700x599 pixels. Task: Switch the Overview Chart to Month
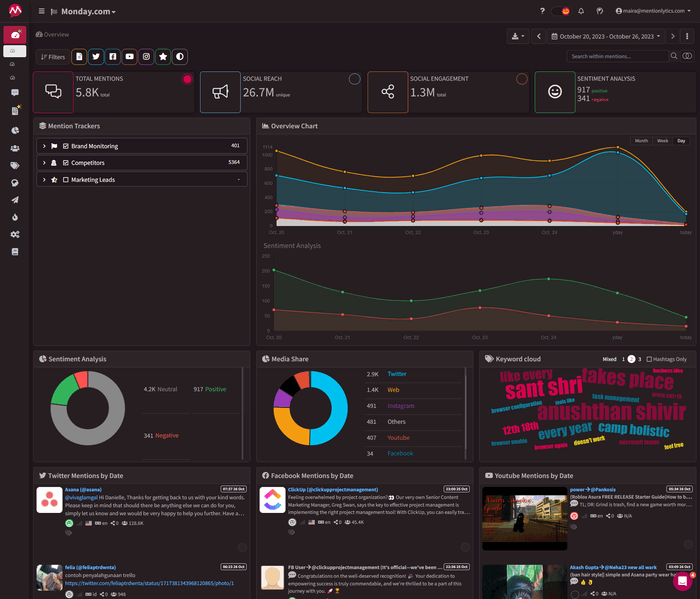[x=641, y=141]
